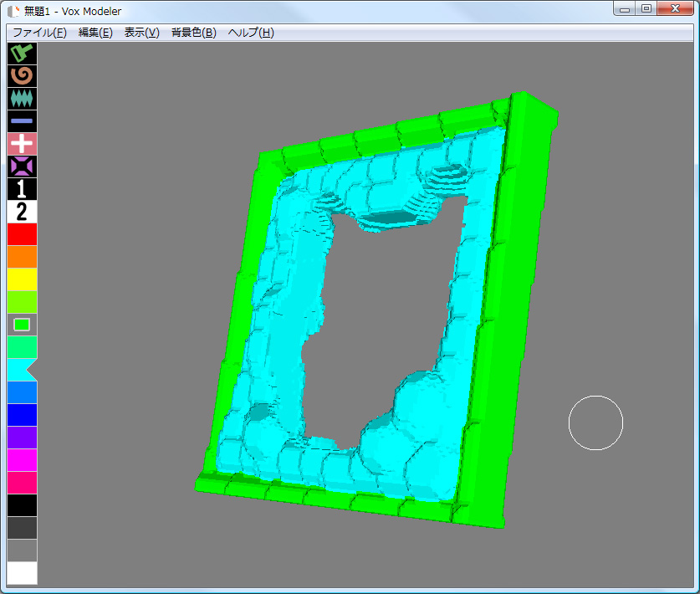This screenshot has height=594, width=700.
Task: Pick the black color swatch
Action: point(22,505)
